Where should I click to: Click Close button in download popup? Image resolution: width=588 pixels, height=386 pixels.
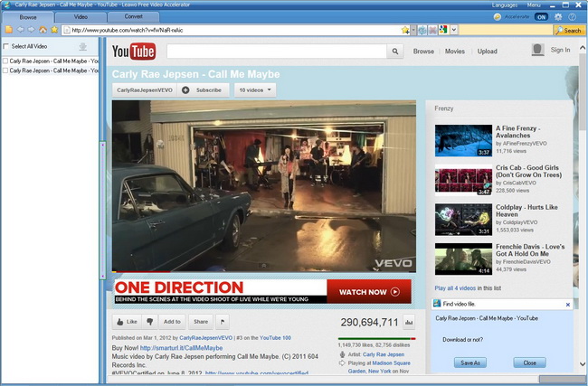pyautogui.click(x=529, y=362)
